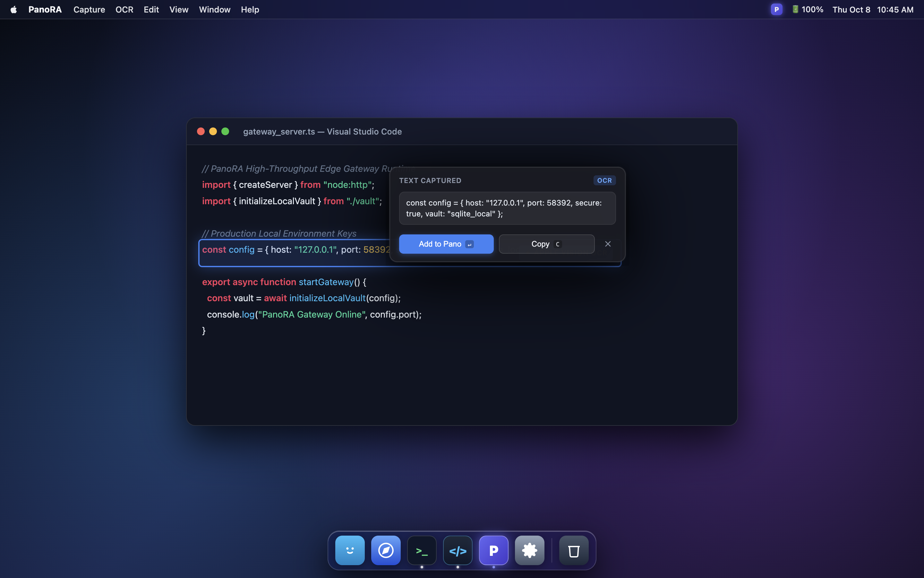Click the battery 100% indicator
This screenshot has height=578, width=924.
(x=808, y=10)
